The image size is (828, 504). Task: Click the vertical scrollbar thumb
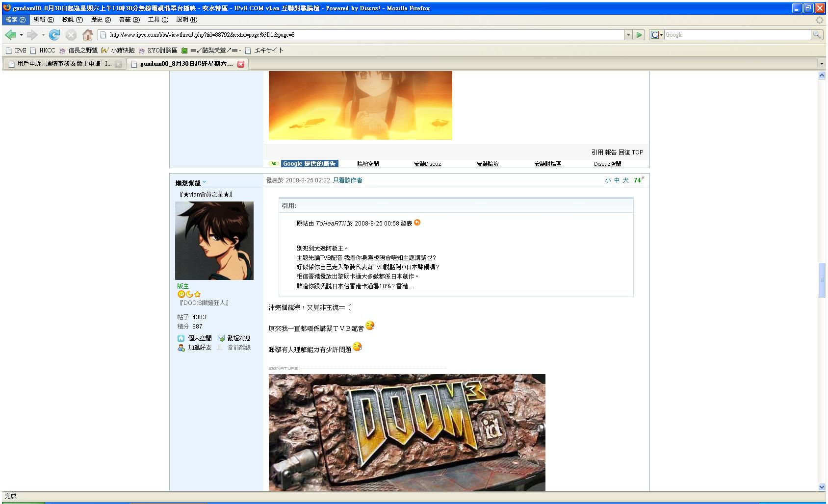(x=822, y=280)
